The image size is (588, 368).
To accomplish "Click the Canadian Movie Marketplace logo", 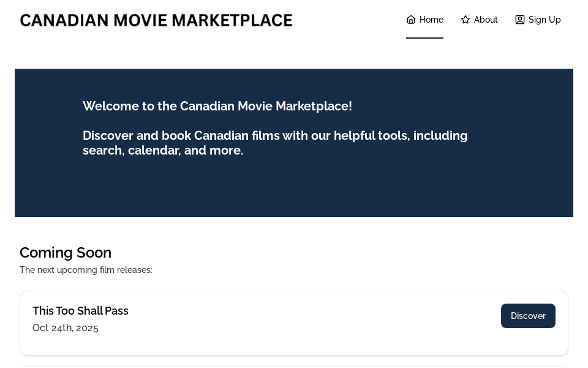I will pyautogui.click(x=156, y=20).
